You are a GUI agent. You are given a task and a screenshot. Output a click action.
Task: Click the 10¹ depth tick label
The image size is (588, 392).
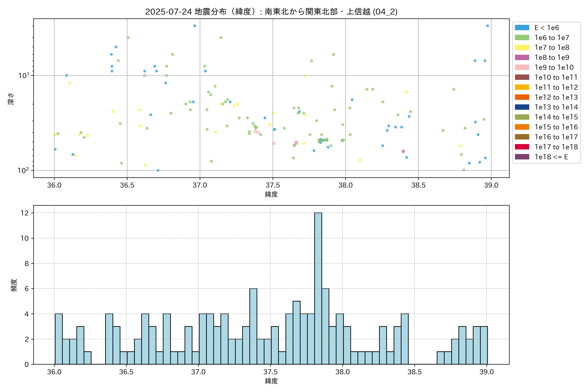pos(24,75)
